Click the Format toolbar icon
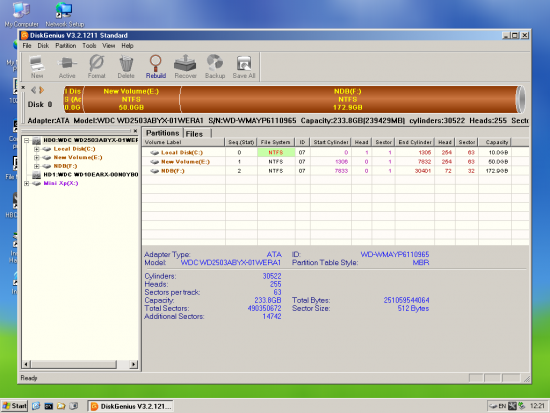 [x=96, y=66]
